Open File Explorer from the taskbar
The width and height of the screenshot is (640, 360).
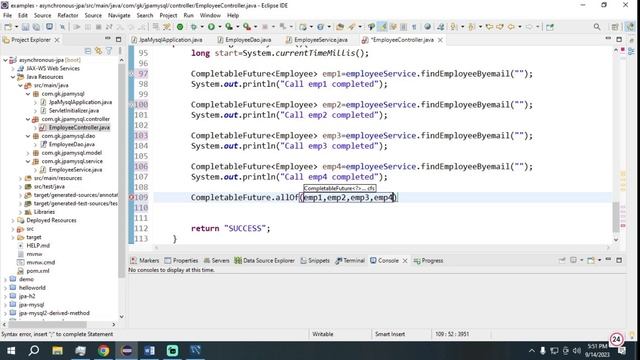[x=57, y=351]
